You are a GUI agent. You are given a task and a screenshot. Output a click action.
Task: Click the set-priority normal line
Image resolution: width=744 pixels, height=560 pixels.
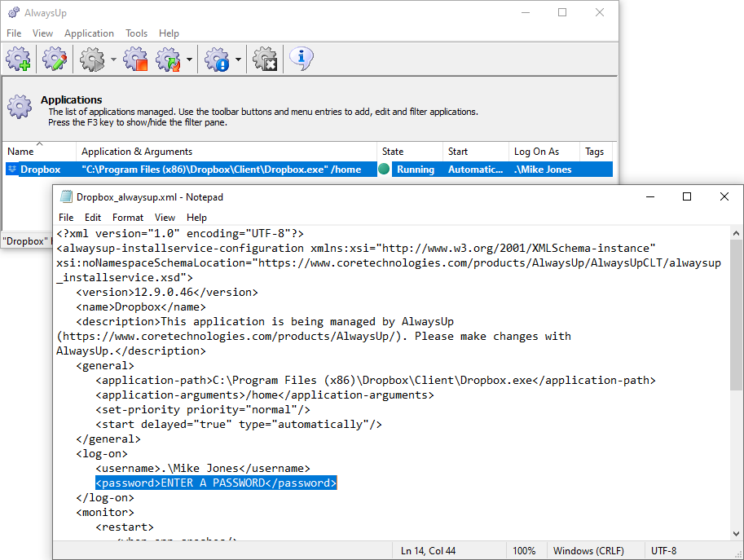(x=203, y=410)
